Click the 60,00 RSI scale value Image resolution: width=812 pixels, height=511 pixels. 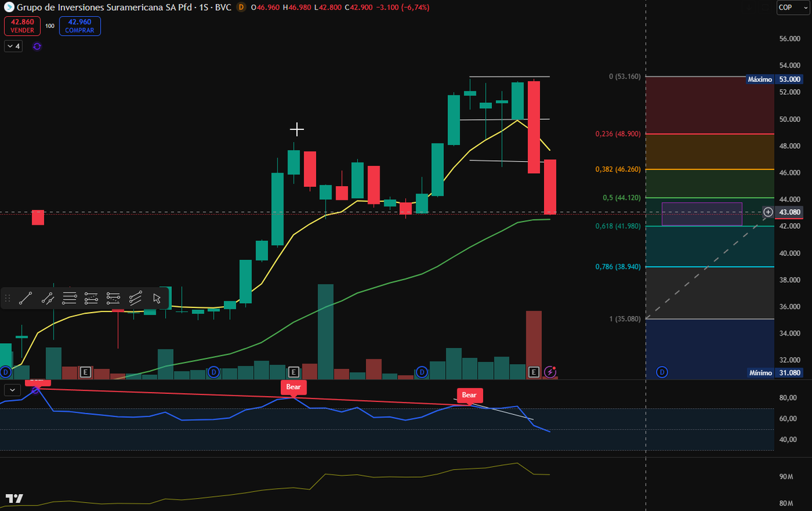point(787,419)
